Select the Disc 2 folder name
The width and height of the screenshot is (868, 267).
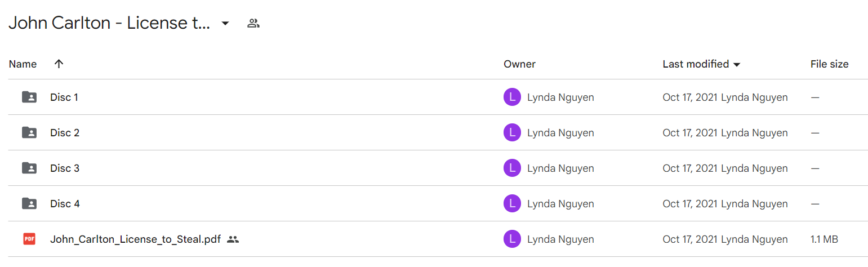pos(65,133)
